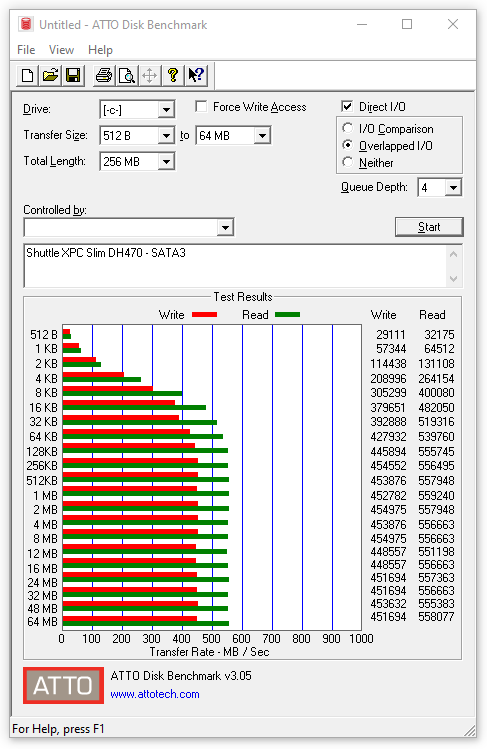
Task: Expand the Queue Depth dropdown
Action: 453,188
